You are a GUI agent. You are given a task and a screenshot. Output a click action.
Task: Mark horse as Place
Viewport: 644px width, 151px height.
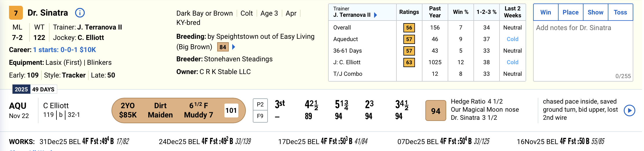point(570,12)
